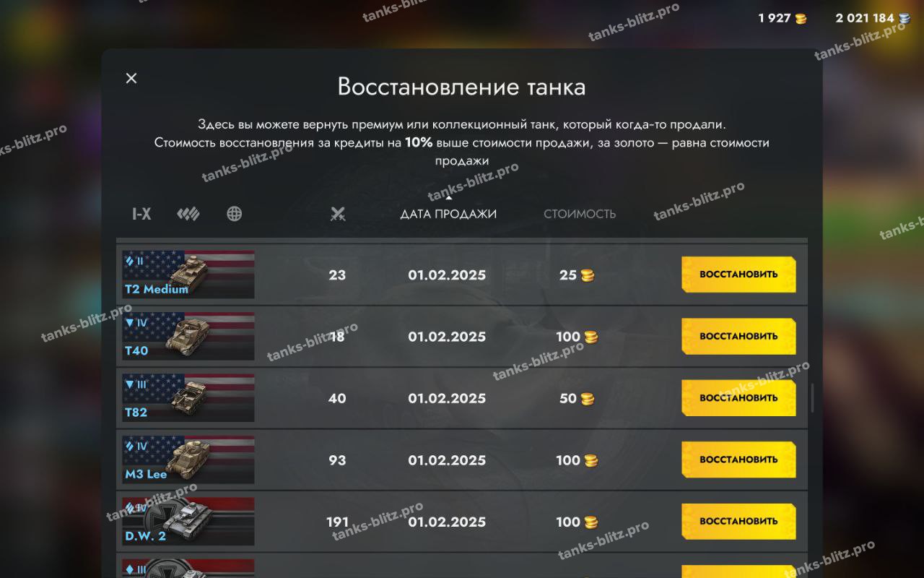The width and height of the screenshot is (924, 578).
Task: Sort by battles crossed-swords icon
Action: pos(338,214)
